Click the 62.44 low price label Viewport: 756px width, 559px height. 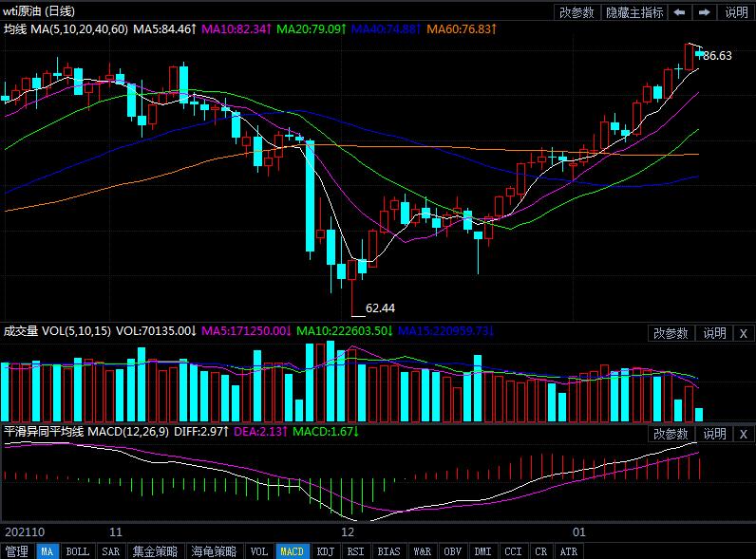click(381, 307)
